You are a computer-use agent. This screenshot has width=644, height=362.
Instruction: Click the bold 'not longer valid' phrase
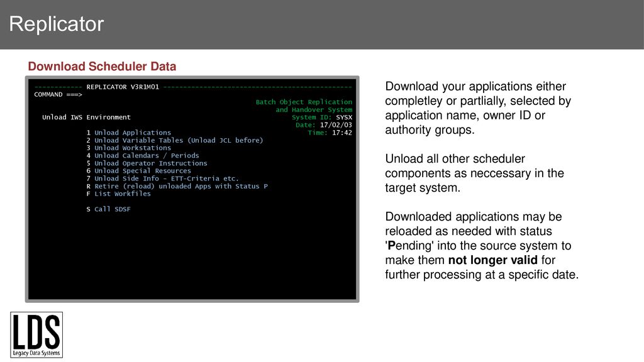pyautogui.click(x=492, y=260)
